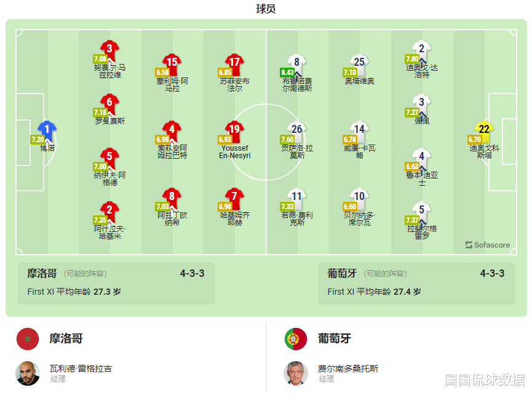Select the 球员 tab heading
This screenshot has height=395, width=532.
coord(266,9)
